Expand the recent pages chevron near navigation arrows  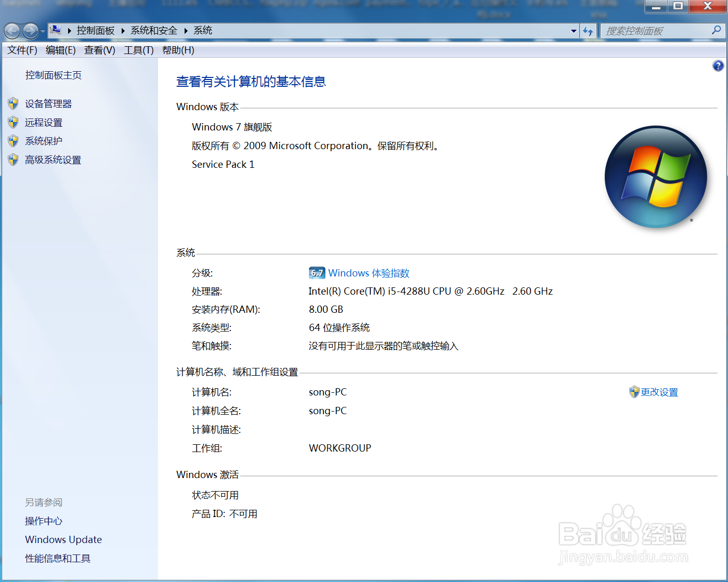(43, 31)
